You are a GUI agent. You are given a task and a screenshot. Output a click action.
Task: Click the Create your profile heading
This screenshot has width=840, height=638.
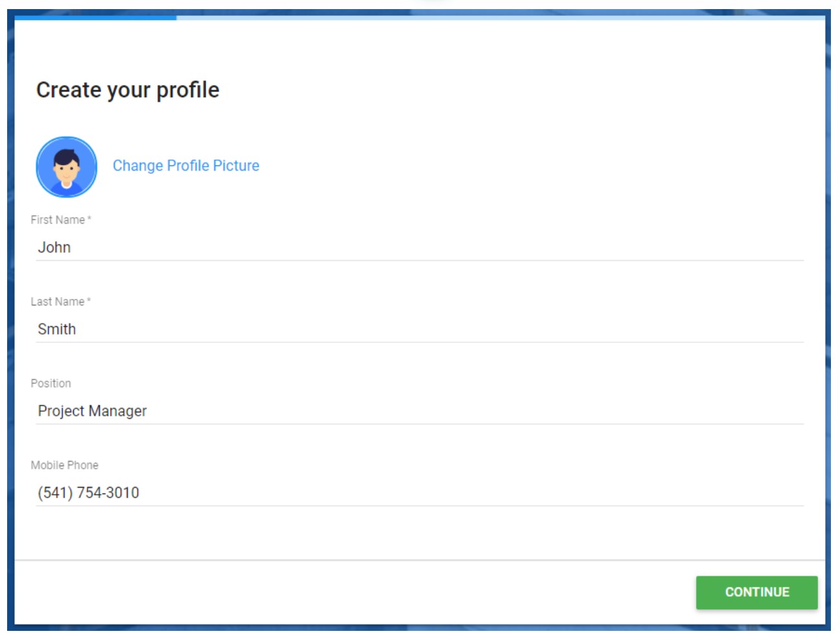point(128,89)
